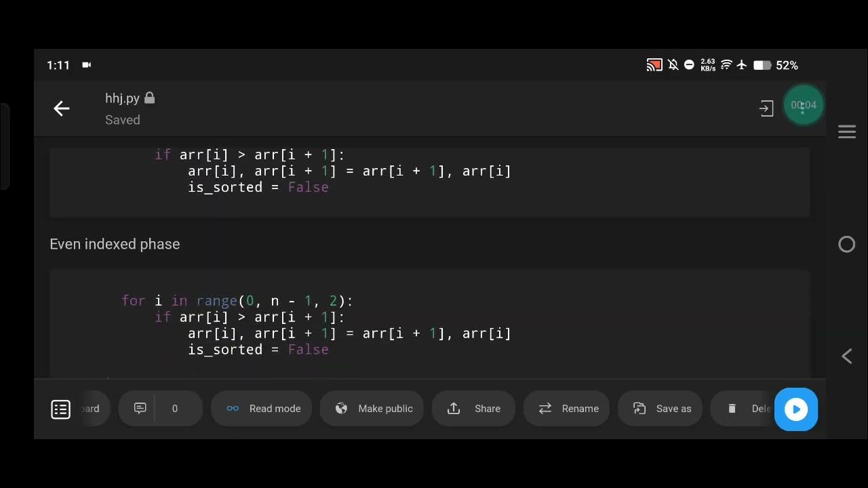Tap the copy icon on Save as
Screen dimensions: 868x488
pyautogui.click(x=639, y=409)
